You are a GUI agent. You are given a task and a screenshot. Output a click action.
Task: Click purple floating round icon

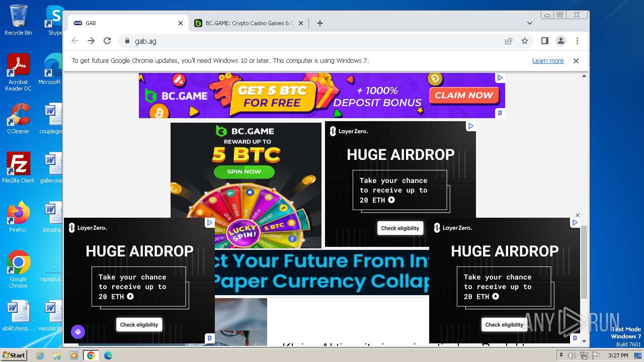point(77,332)
